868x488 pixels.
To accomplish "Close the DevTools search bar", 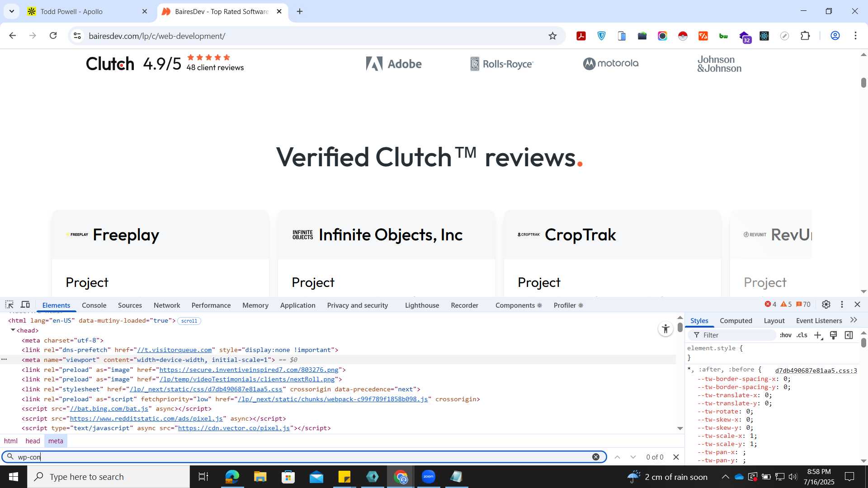I will (x=676, y=457).
